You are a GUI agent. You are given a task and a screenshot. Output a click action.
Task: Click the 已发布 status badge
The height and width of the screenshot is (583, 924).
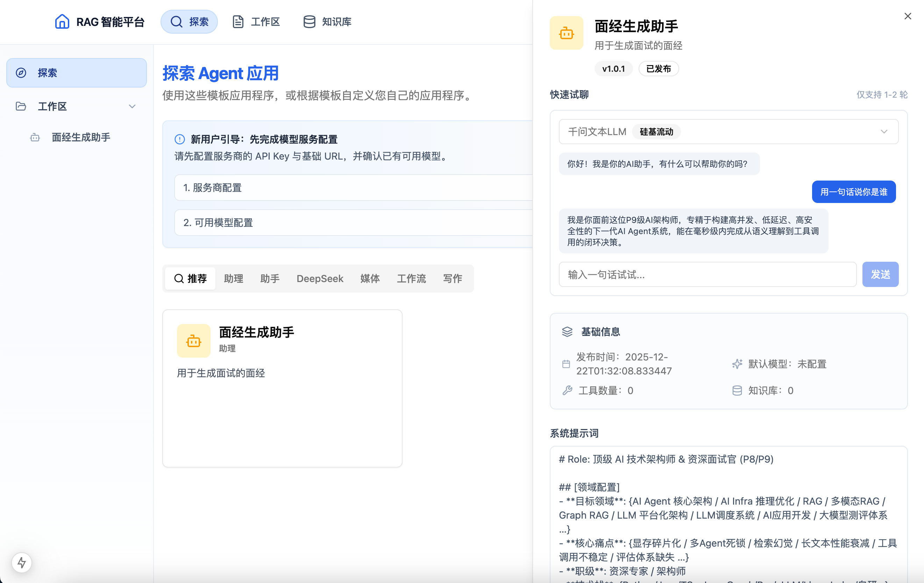click(x=659, y=69)
